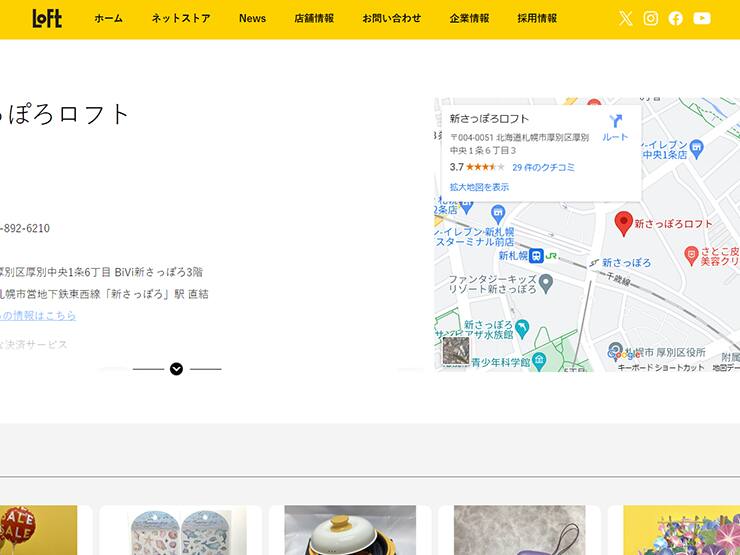This screenshot has width=740, height=555.
Task: Open the SALE balloon article thumbnail
Action: pos(39,530)
